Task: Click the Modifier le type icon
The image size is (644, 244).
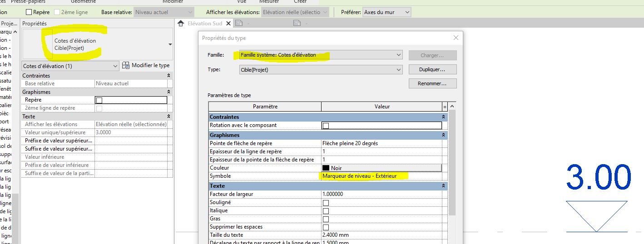Action: point(126,66)
